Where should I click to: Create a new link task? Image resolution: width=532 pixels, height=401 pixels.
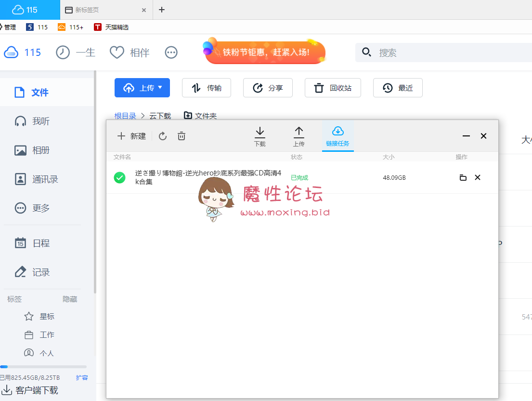[x=131, y=136]
